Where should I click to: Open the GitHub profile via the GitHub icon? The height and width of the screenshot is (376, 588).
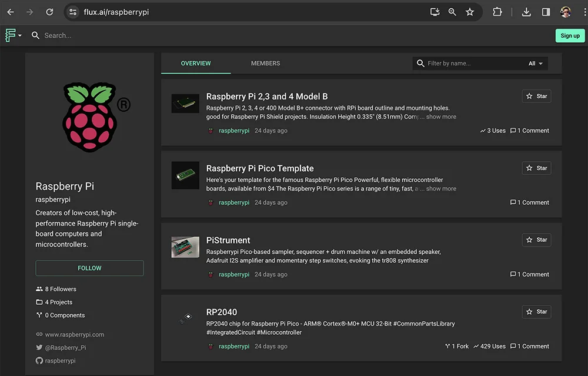[39, 360]
